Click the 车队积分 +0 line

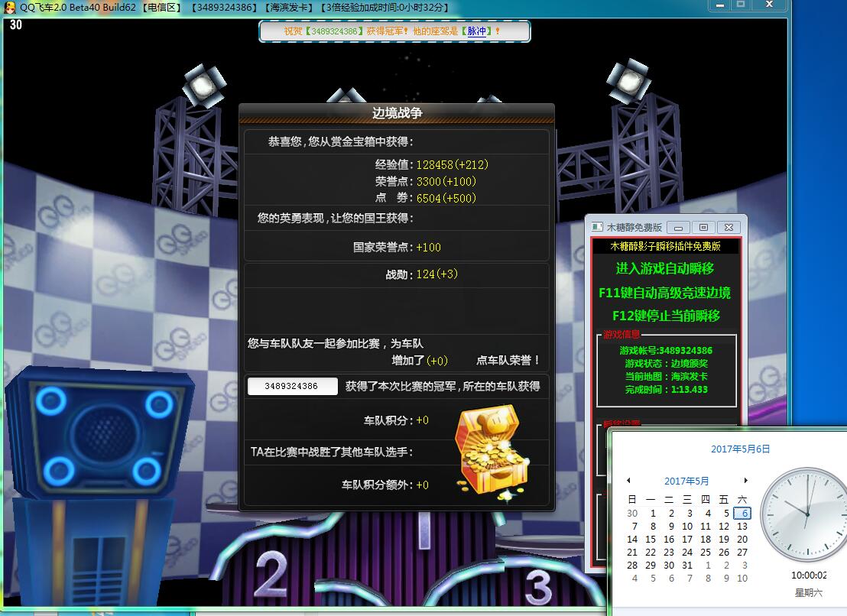click(x=396, y=420)
